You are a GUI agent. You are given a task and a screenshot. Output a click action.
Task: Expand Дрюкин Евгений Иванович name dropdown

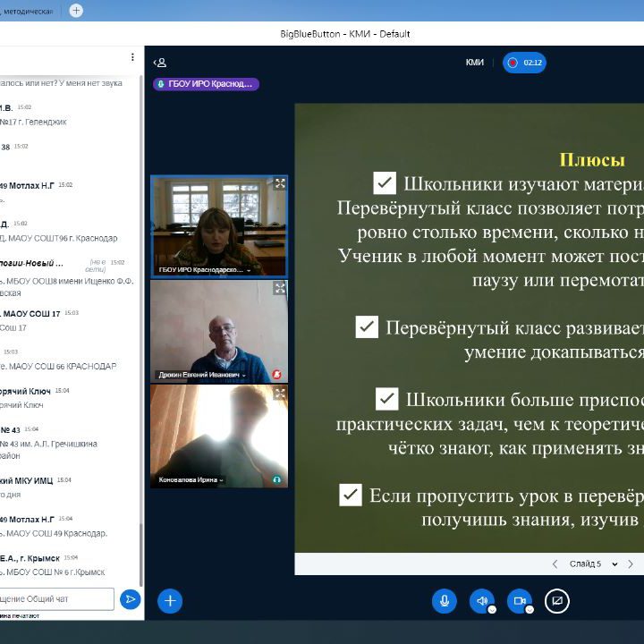pyautogui.click(x=242, y=375)
